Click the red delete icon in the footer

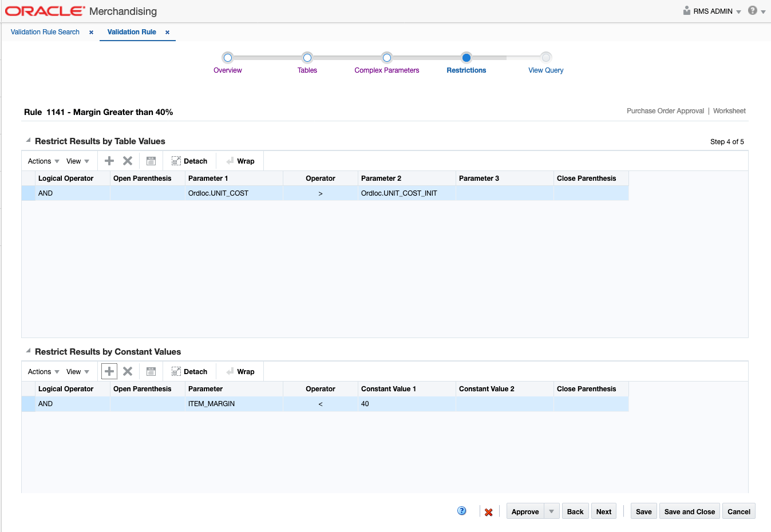point(488,511)
